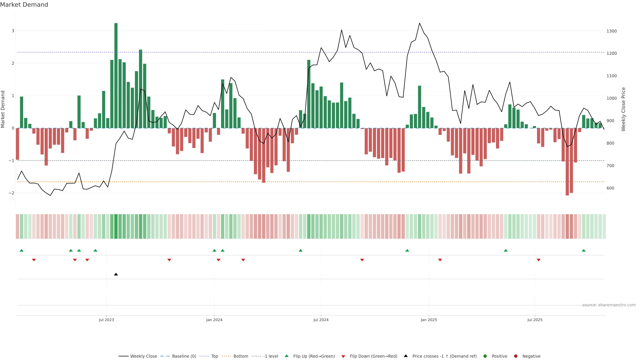Hide the Top dotted line via legend
This screenshot has width=644, height=362.
[x=214, y=356]
